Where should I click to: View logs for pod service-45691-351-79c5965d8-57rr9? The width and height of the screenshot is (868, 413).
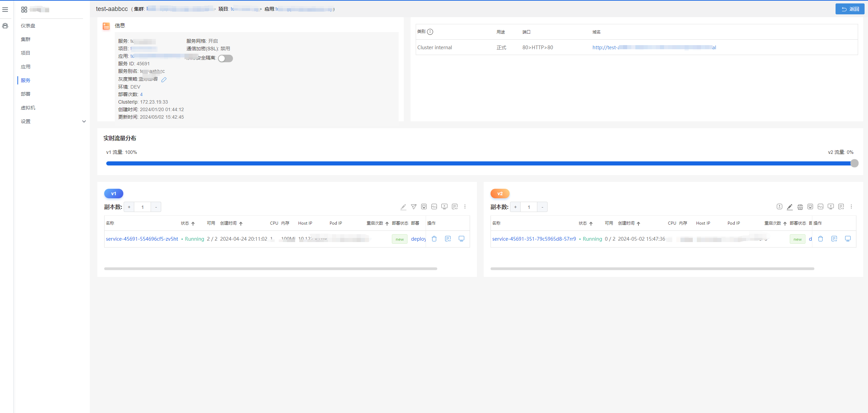click(x=834, y=239)
